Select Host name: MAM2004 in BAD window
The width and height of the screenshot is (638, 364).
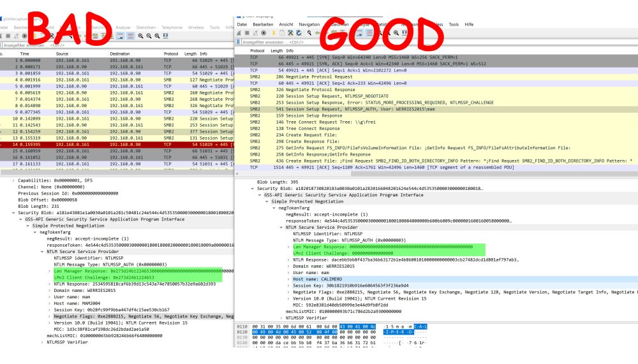77,303
